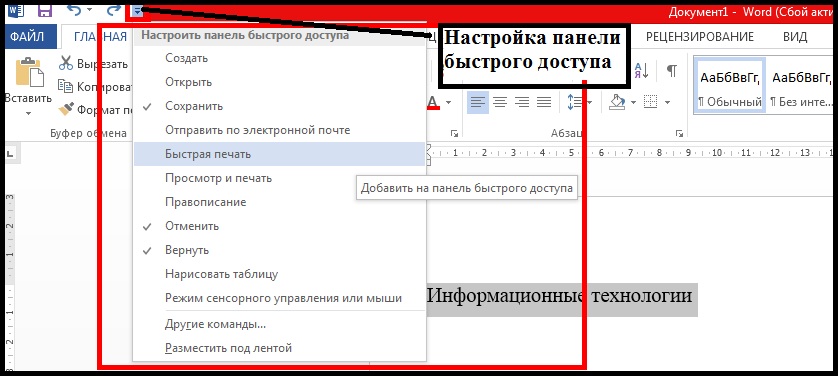Select Просмотр и печать menu entry
838x376 pixels.
(280, 178)
